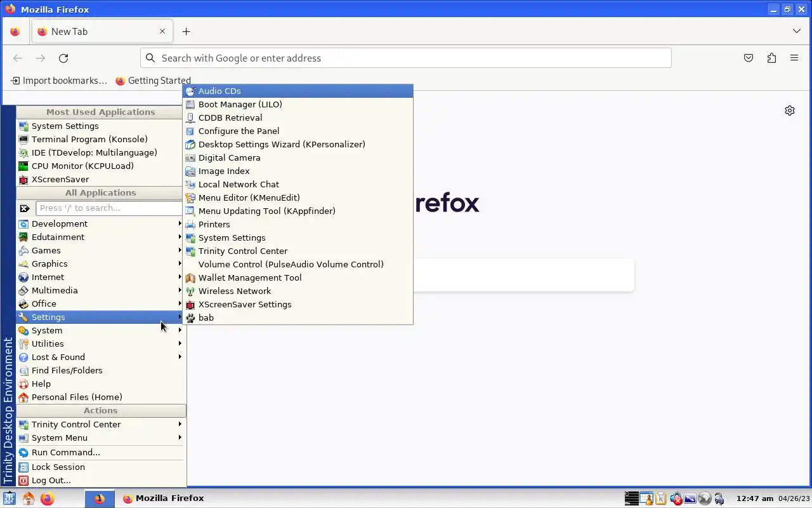Viewport: 812px width, 508px height.
Task: Launch Firefox from the panel quick-launch icon
Action: pyautogui.click(x=48, y=498)
